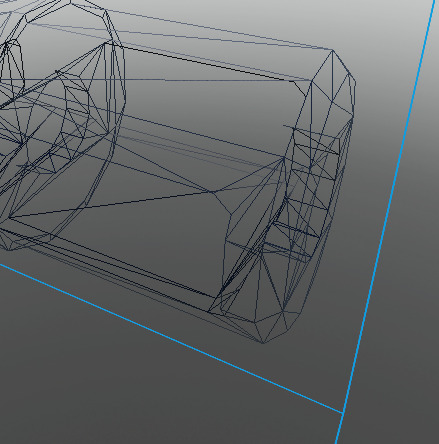The height and width of the screenshot is (444, 439).
Task: Select the diagonal blue boundary line below mesh
Action: 171,339
